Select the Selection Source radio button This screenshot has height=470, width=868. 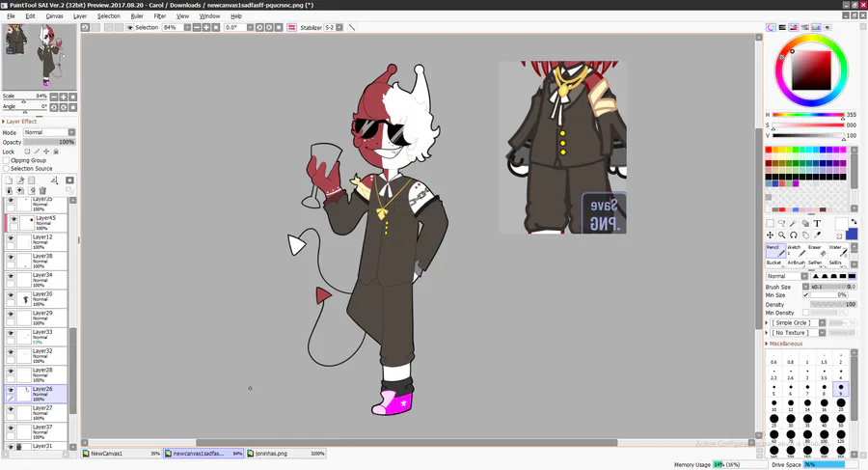tap(7, 169)
